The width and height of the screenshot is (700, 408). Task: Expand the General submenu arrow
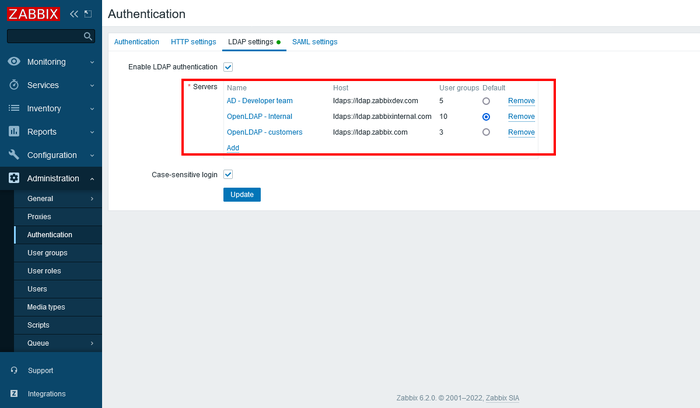[x=92, y=199]
